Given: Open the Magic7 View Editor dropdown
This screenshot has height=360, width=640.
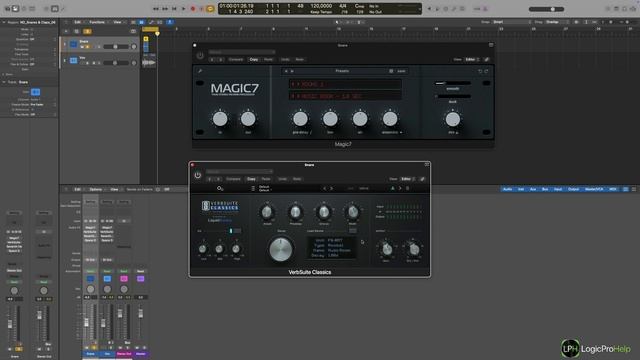Looking at the screenshot, I should (x=472, y=60).
